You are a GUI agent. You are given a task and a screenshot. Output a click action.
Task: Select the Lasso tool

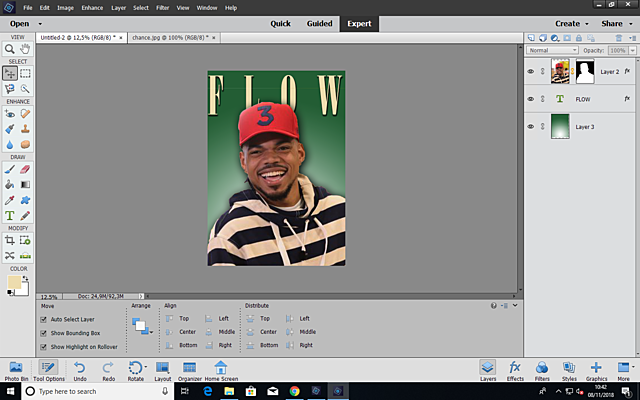(9, 89)
